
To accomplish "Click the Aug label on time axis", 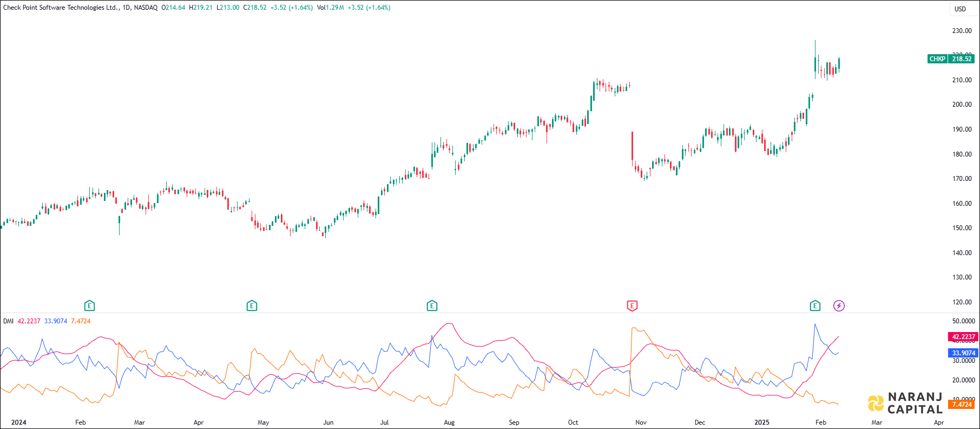I will tap(449, 422).
